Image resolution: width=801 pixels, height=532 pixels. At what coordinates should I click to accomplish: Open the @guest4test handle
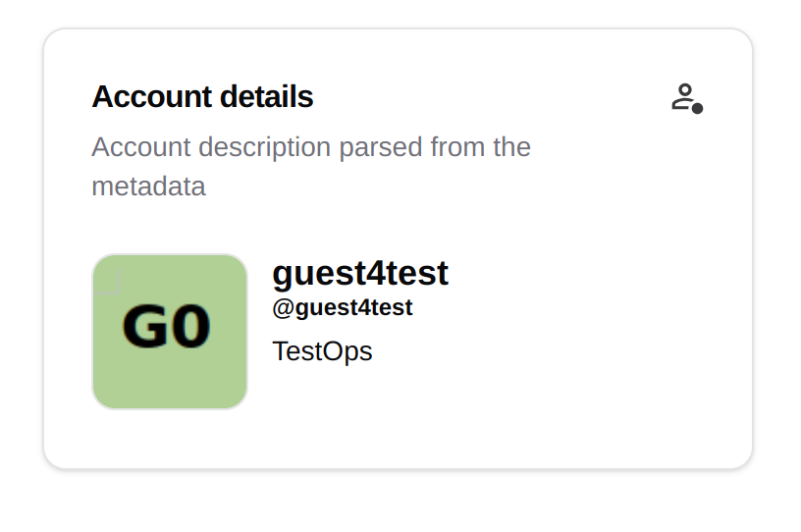(343, 307)
